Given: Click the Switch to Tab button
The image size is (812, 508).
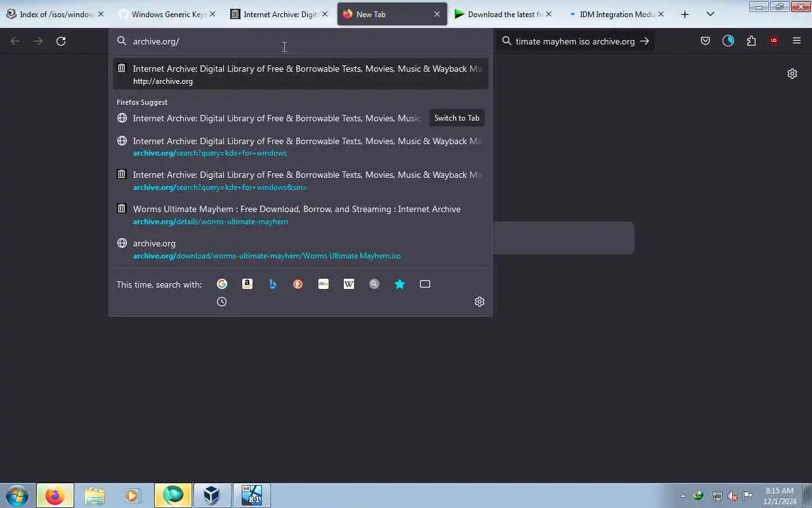Looking at the screenshot, I should (x=457, y=118).
